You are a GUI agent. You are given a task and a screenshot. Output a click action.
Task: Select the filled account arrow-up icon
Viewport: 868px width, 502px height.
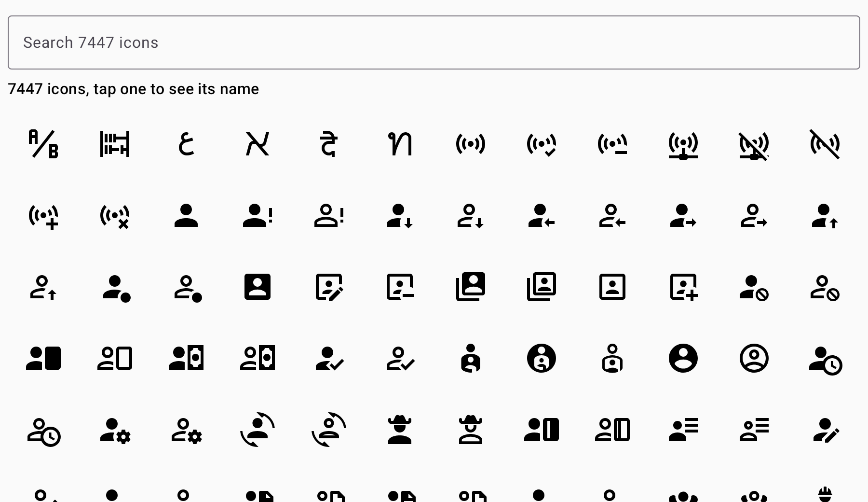pyautogui.click(x=825, y=215)
